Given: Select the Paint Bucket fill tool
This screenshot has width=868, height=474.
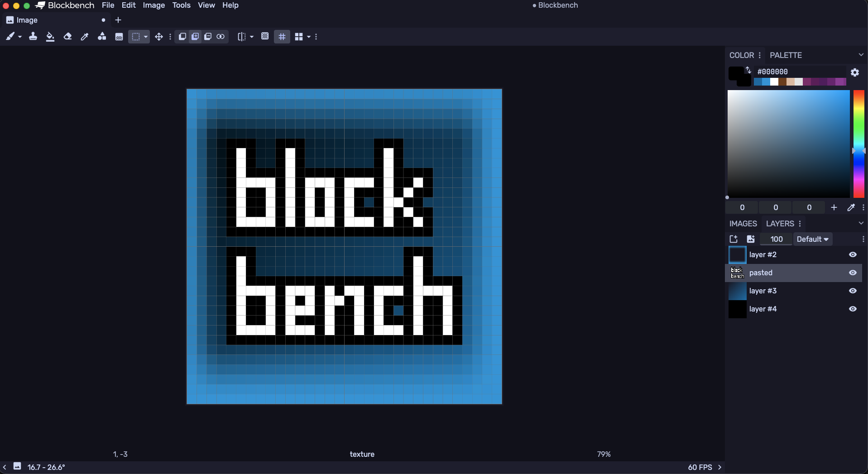Looking at the screenshot, I should (50, 37).
